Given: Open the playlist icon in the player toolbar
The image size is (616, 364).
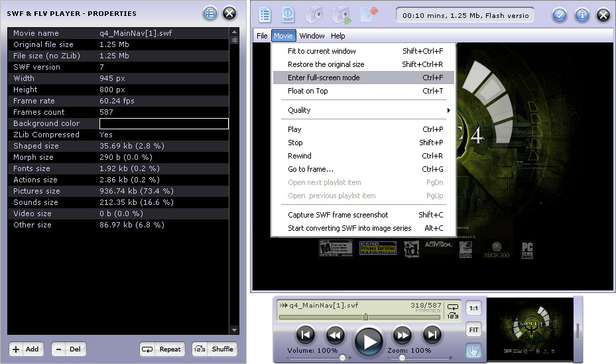Looking at the screenshot, I should coord(265,15).
